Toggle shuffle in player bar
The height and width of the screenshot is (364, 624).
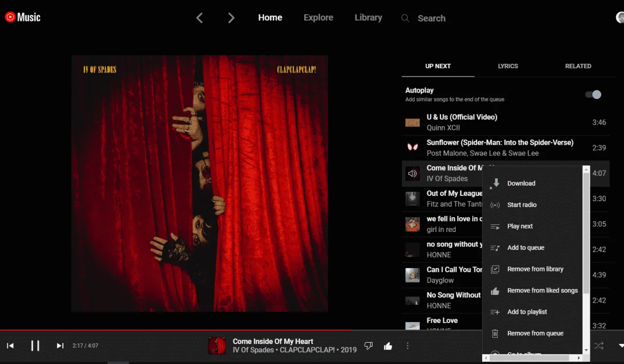(x=599, y=345)
